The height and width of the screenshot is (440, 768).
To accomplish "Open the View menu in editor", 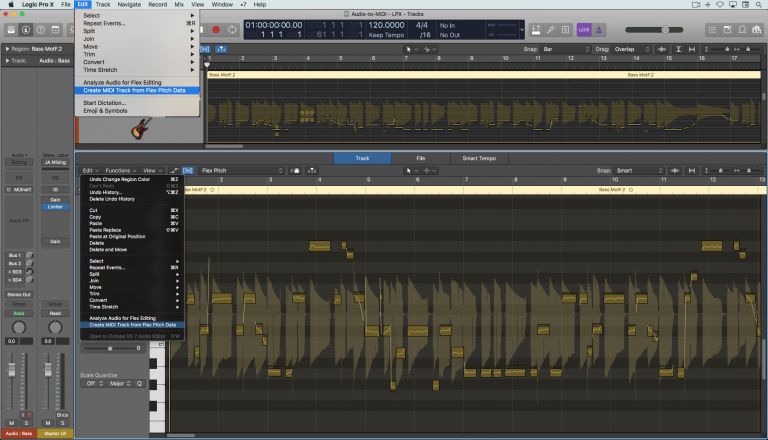I will [152, 171].
